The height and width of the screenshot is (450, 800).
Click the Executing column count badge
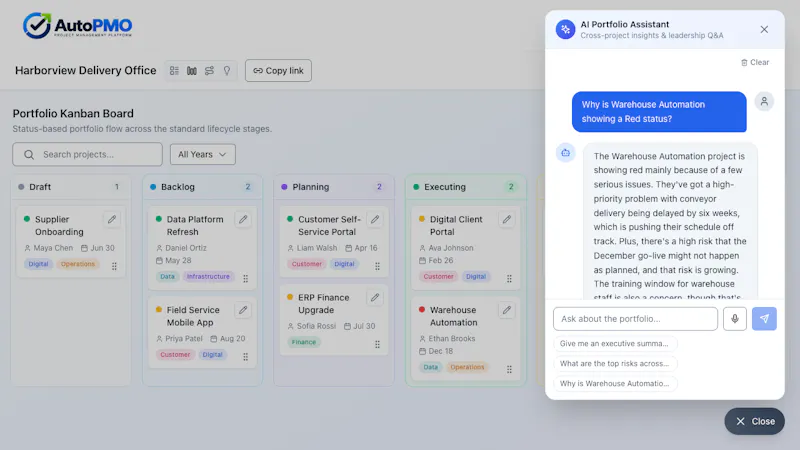tap(511, 187)
